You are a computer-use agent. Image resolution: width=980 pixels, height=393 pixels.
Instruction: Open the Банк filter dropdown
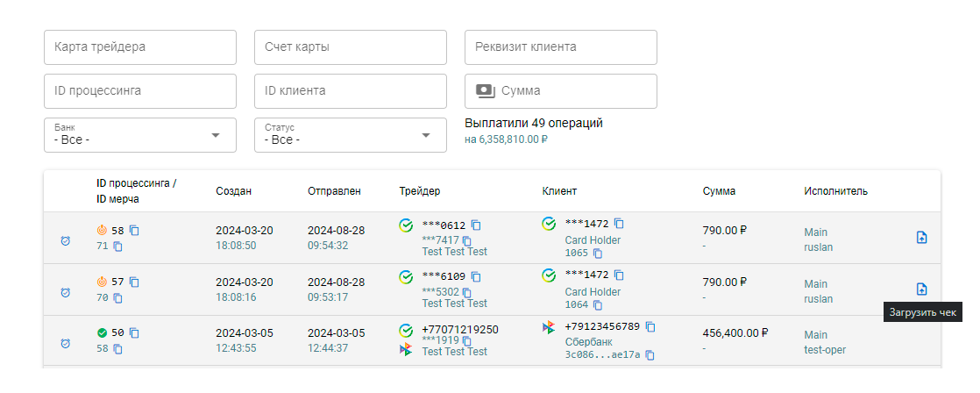tap(140, 135)
